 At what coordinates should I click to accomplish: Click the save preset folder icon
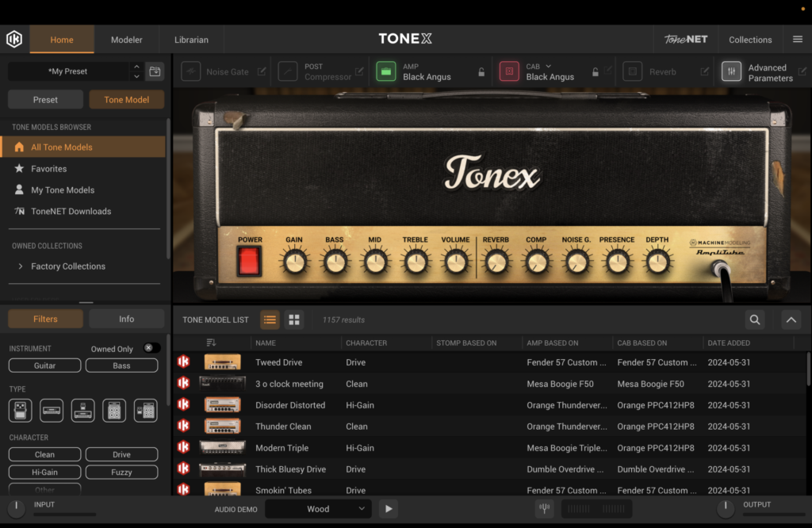pyautogui.click(x=155, y=71)
